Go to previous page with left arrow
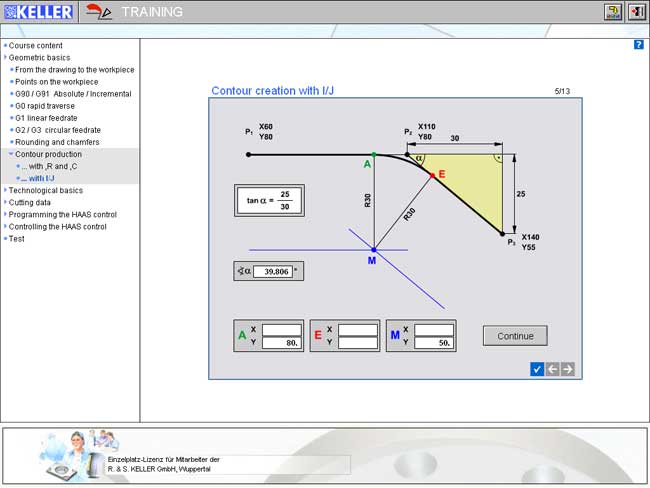The width and height of the screenshot is (650, 488). 552,369
